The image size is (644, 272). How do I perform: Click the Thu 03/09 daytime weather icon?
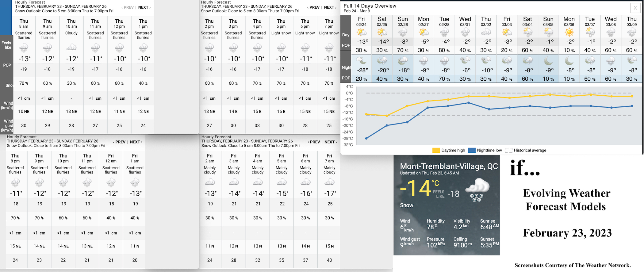[x=631, y=32]
